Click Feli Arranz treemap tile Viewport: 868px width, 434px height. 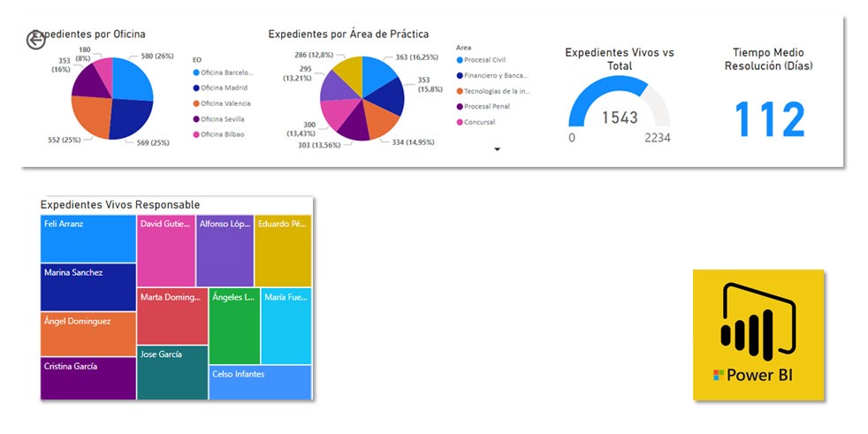[88, 239]
